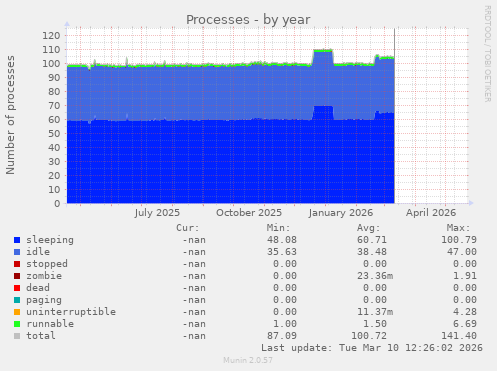Click the 'January 2026' axis label
Viewport: 497px width, 371px height.
[341, 213]
